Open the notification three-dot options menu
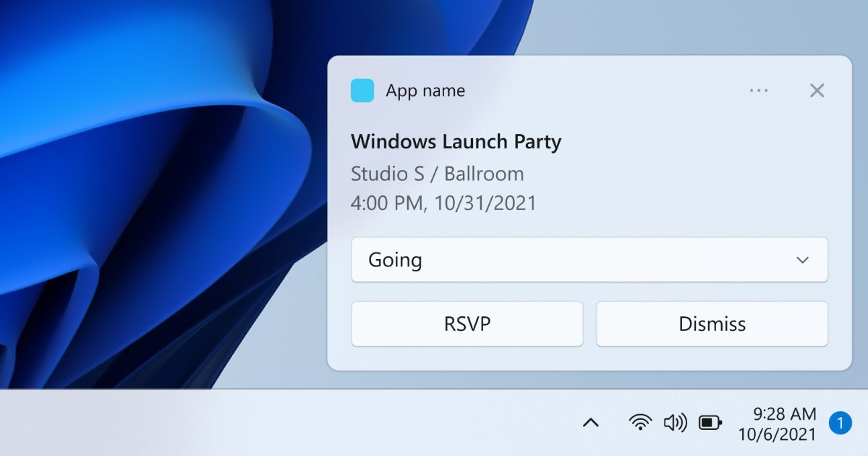Screen dimensions: 868x456 (759, 90)
